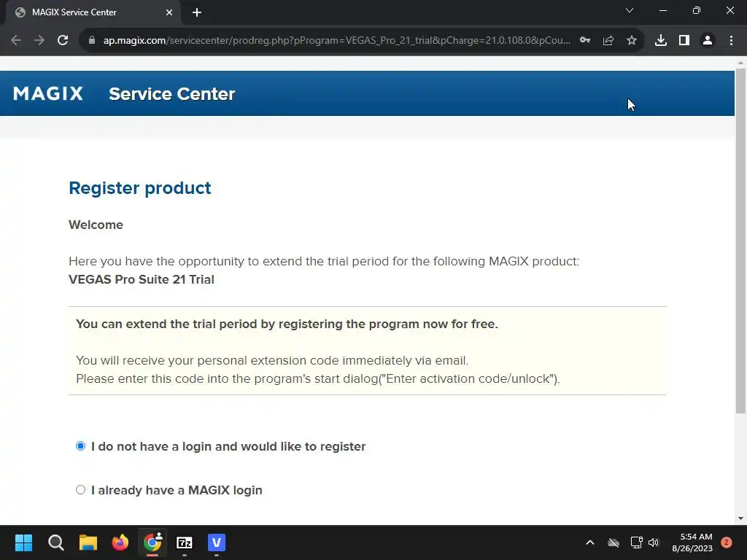The width and height of the screenshot is (747, 560).
Task: Open the Chrome profile avatar icon
Action: coord(708,41)
